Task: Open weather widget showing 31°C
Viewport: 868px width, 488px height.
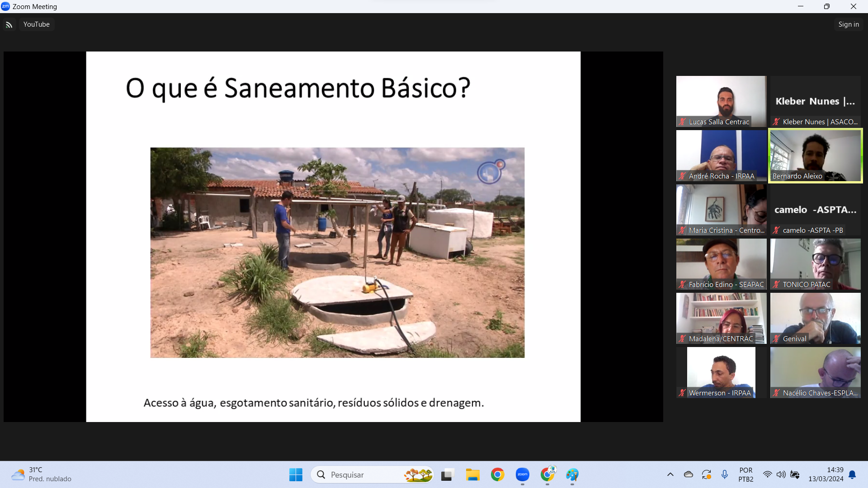Action: point(42,474)
